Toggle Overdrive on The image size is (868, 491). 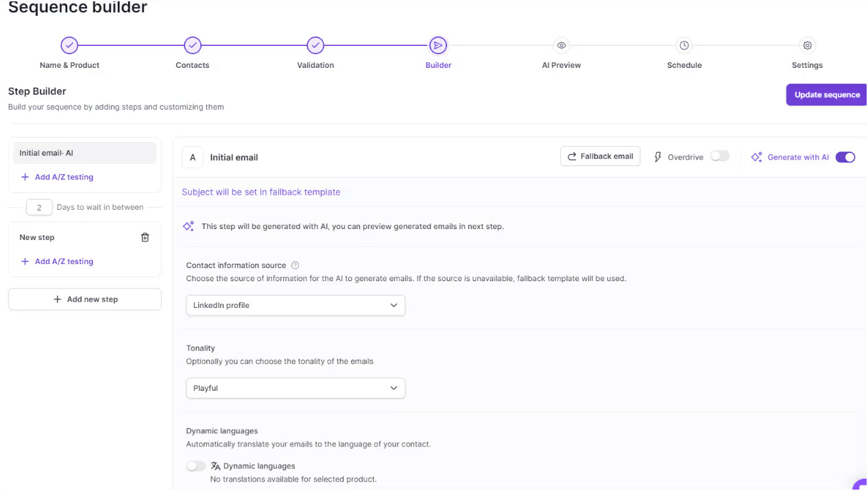pos(719,156)
